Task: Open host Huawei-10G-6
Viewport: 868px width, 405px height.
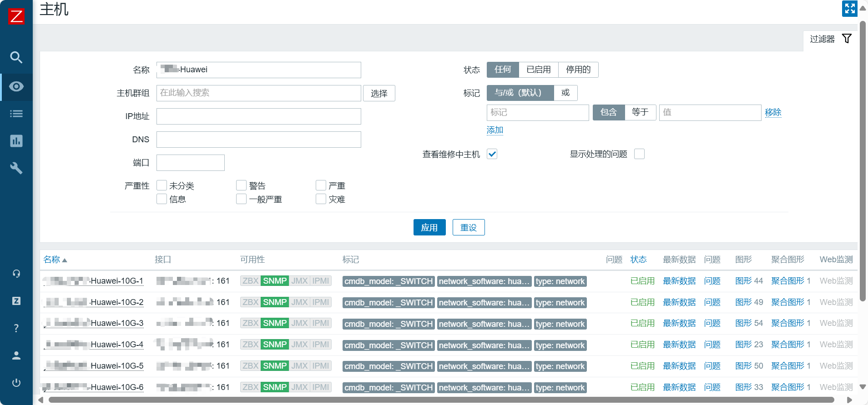Action: pyautogui.click(x=94, y=387)
